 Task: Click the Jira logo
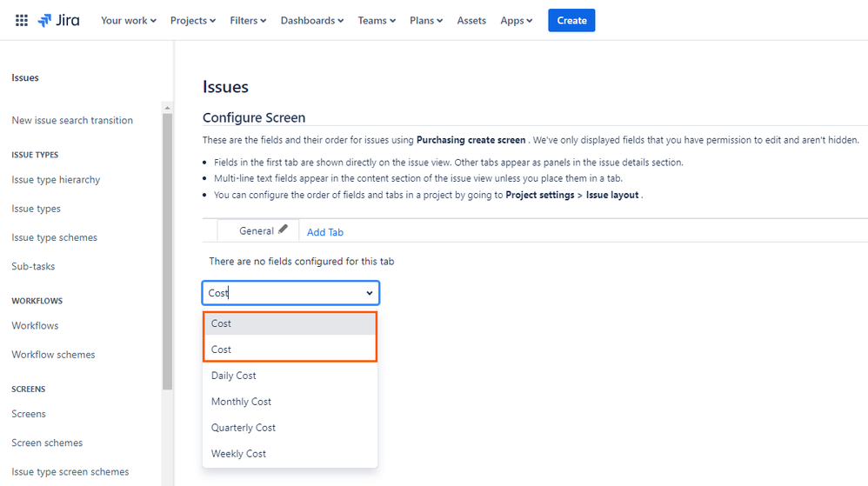tap(58, 21)
